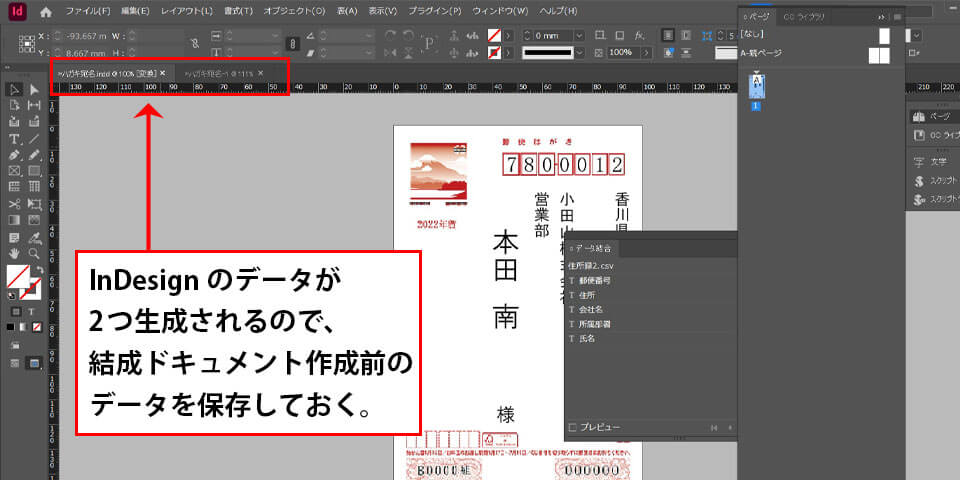Activate the Scissors tool
This screenshot has width=960, height=480.
[x=15, y=203]
